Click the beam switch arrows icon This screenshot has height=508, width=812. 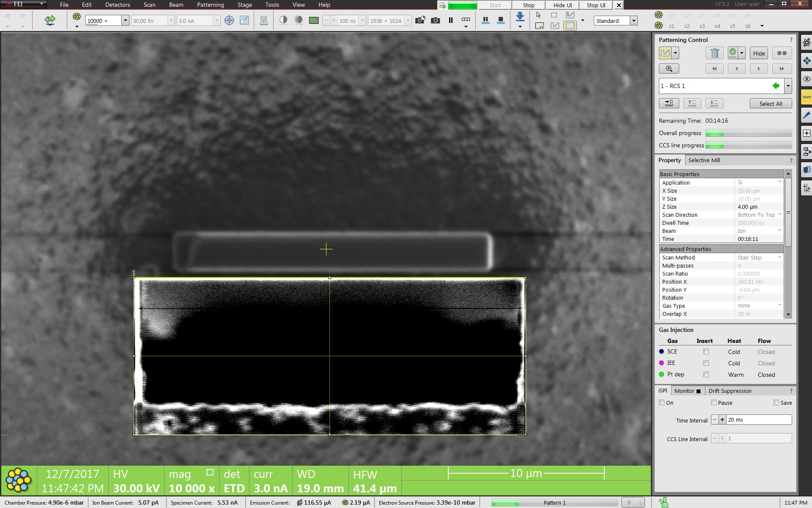[50, 20]
